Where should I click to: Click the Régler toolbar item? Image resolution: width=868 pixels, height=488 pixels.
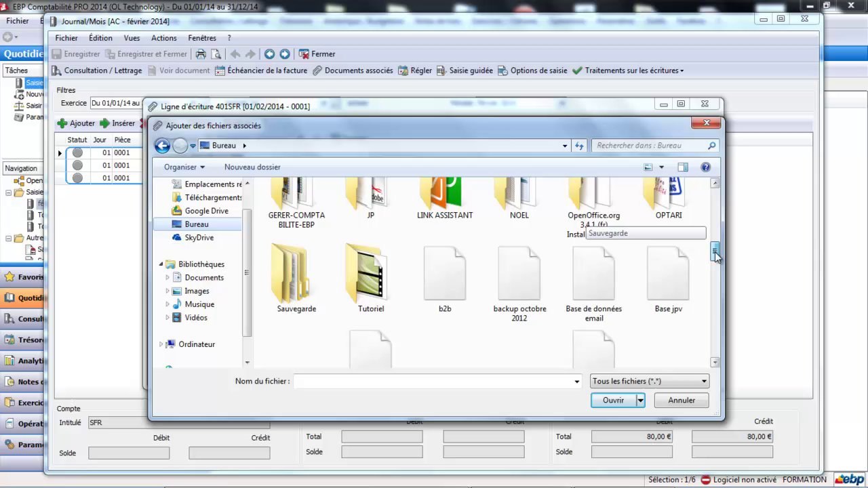coord(415,70)
